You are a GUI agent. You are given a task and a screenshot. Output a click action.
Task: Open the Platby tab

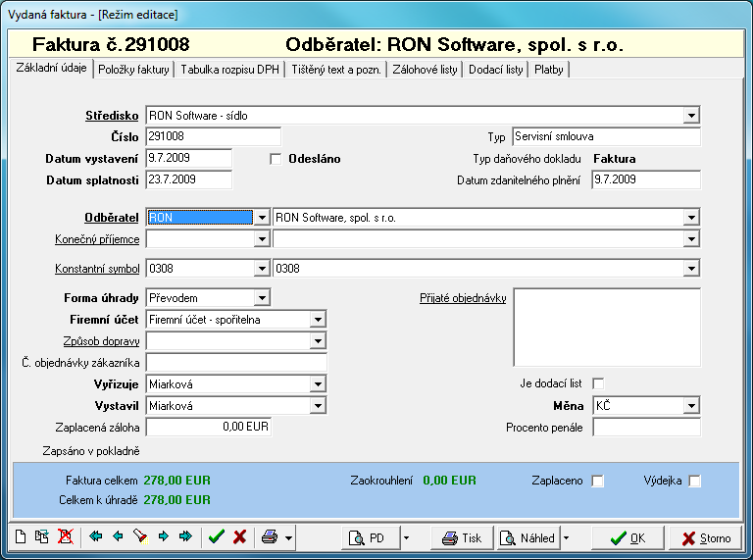coord(549,70)
